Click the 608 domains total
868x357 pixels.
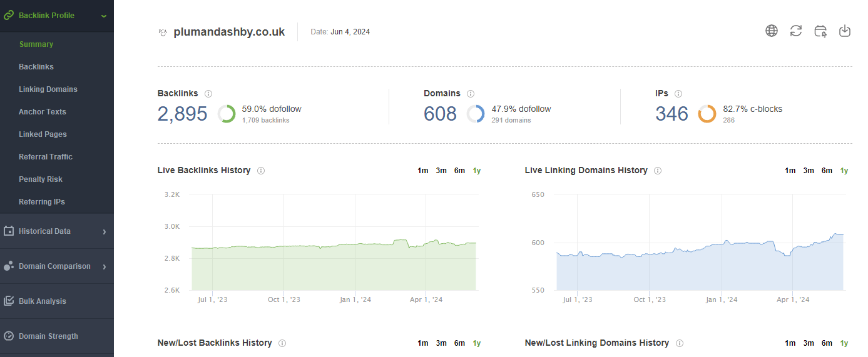pos(440,114)
